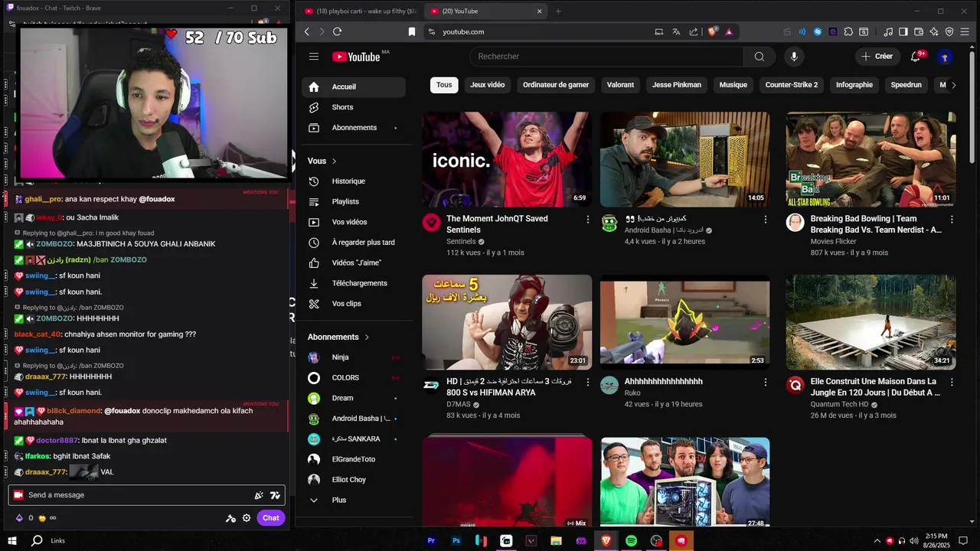Open Discord from the taskbar
980x551 pixels.
pos(581,540)
